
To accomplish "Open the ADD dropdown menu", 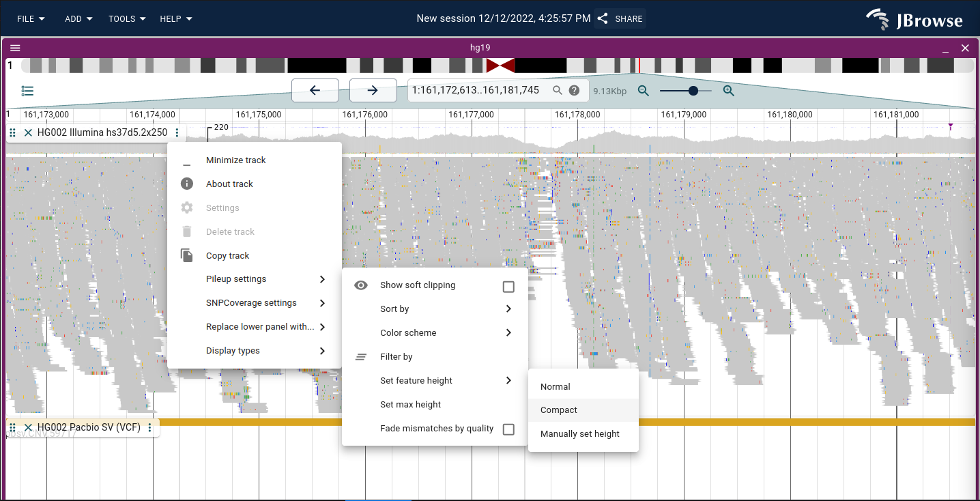I will [x=78, y=18].
